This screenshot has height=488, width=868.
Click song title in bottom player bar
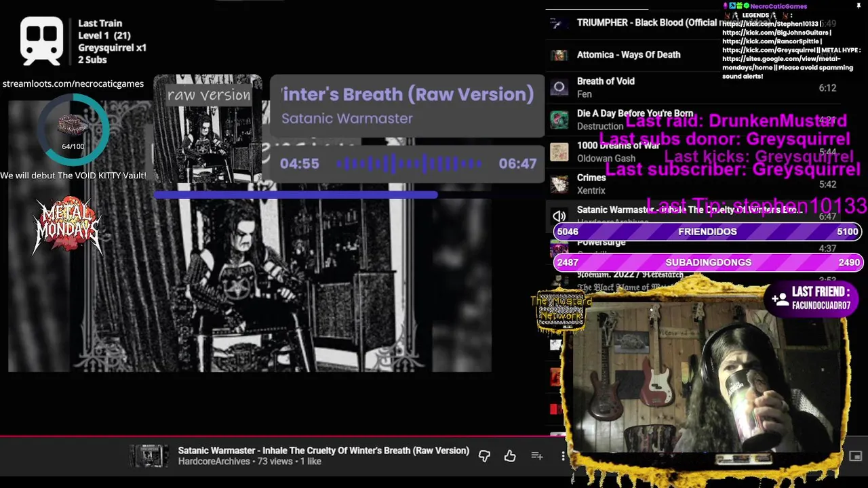pyautogui.click(x=323, y=451)
